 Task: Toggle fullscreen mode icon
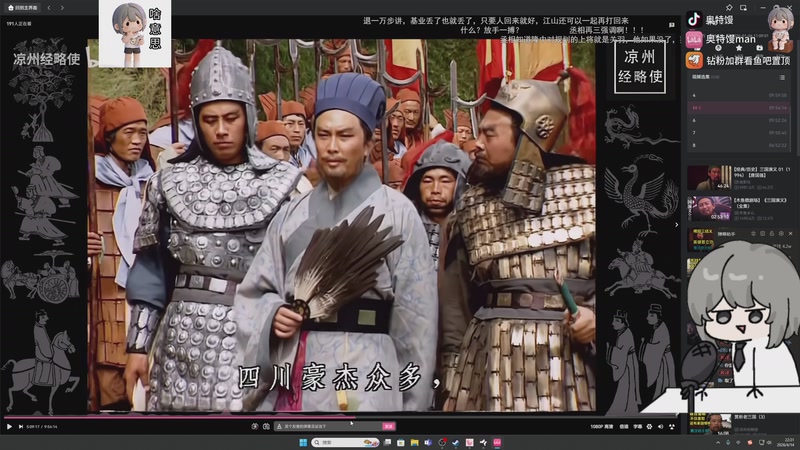point(672,427)
